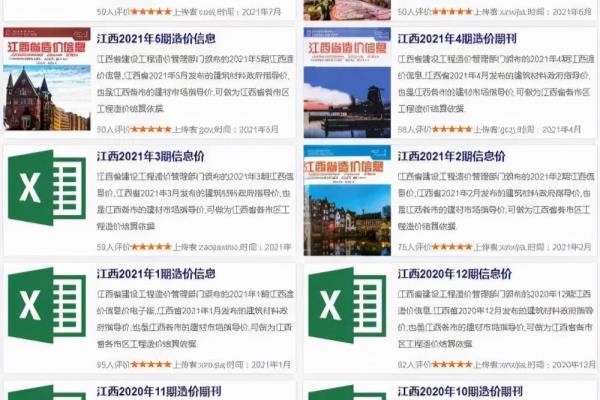
Task: Click the star rating of 江西2021年1期造价信息
Action: tap(151, 364)
